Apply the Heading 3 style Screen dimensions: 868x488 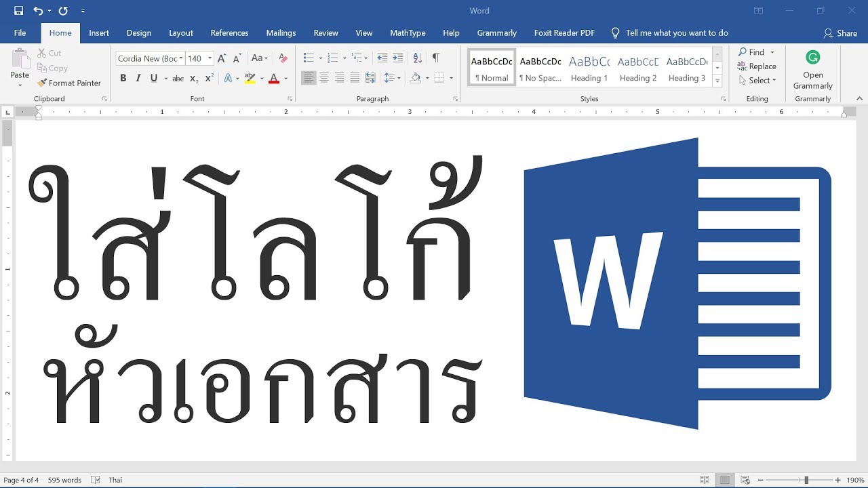[687, 68]
